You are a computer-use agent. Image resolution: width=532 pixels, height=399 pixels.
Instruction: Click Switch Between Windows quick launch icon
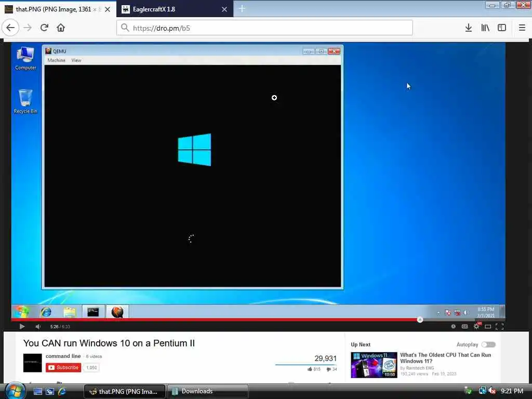click(x=49, y=392)
